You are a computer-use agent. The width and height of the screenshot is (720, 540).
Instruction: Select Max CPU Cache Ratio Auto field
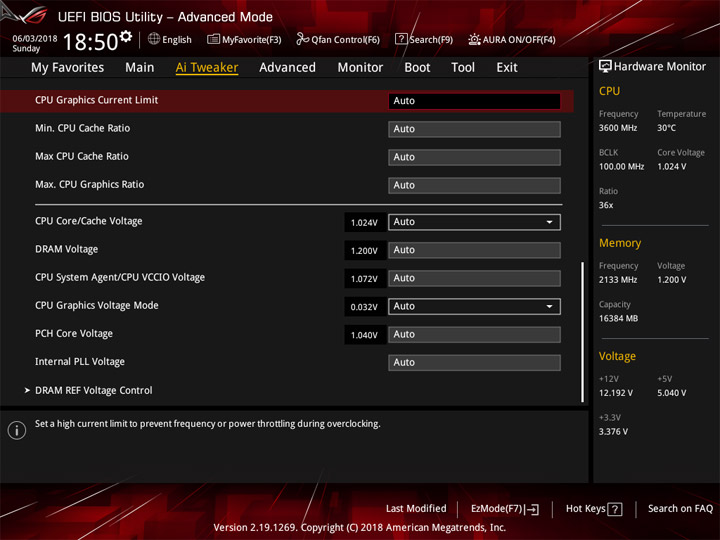(x=474, y=158)
